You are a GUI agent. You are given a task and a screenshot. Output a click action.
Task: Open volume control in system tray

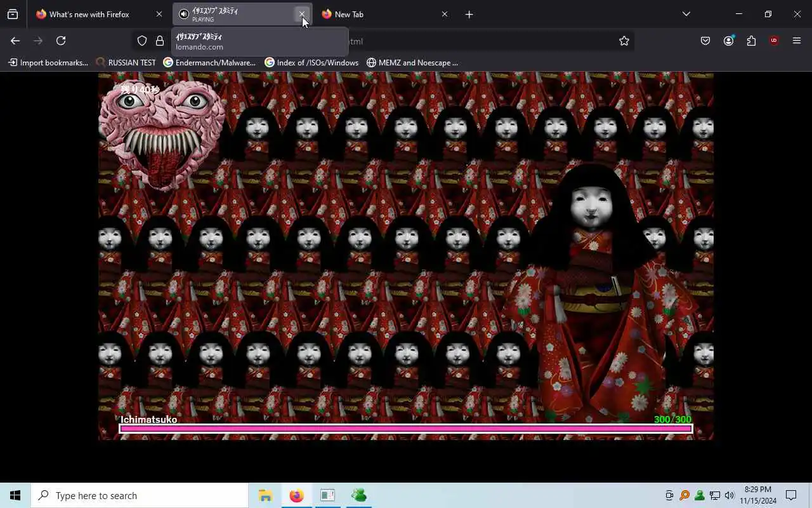click(x=730, y=495)
